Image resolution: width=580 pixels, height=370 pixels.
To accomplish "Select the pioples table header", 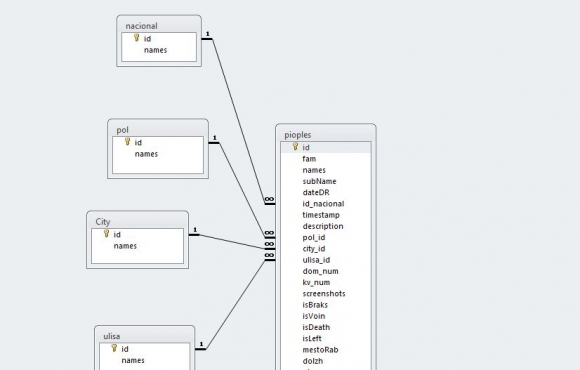I will point(326,135).
